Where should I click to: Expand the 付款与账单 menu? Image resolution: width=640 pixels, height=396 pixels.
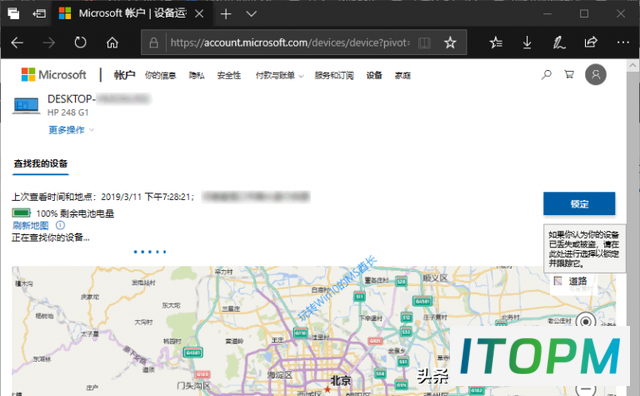click(280, 76)
